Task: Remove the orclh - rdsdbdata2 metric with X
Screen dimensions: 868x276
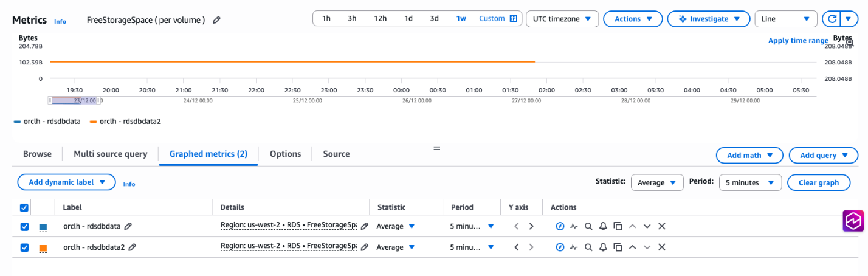Action: 662,247
